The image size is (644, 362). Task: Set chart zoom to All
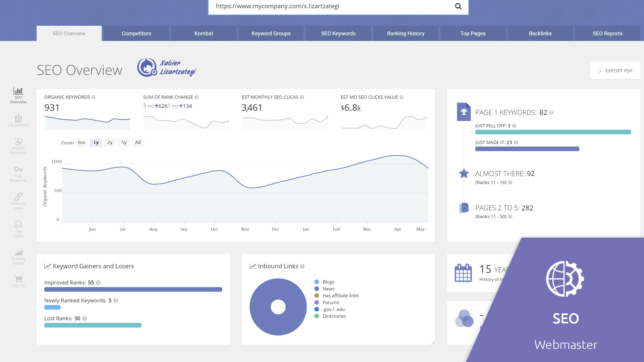pos(138,142)
